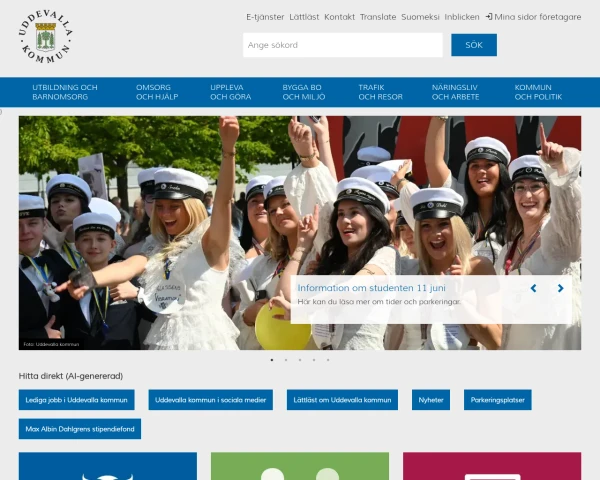Select the first carousel dot

pos(272,360)
